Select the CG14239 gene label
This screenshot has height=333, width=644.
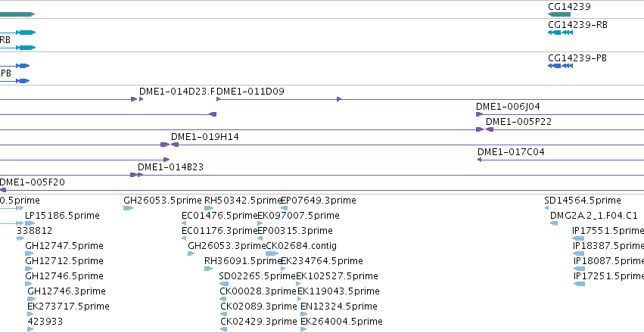(x=569, y=7)
